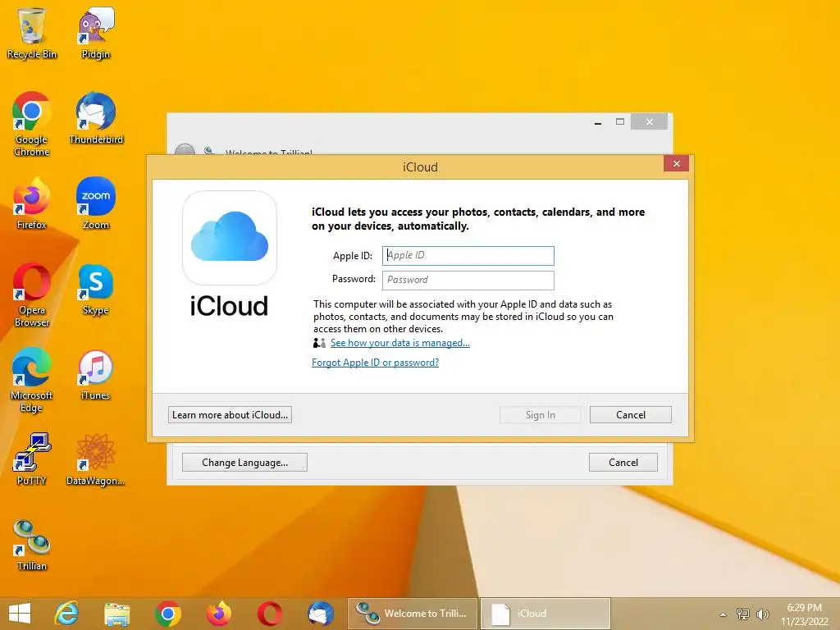840x630 pixels.
Task: Open the See how your data is managed link
Action: pos(400,343)
